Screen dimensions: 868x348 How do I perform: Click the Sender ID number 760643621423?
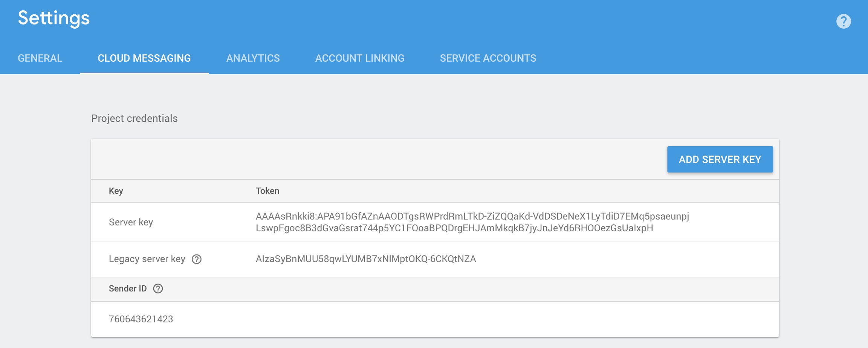click(141, 319)
